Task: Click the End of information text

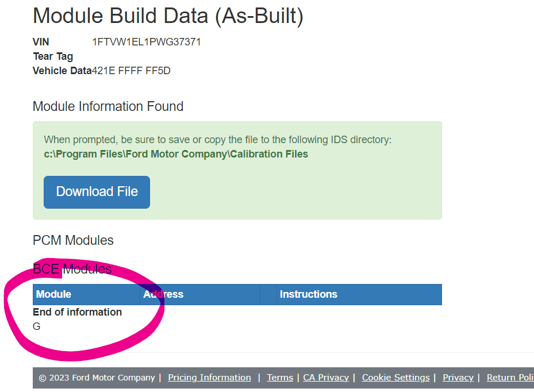Action: (x=77, y=312)
